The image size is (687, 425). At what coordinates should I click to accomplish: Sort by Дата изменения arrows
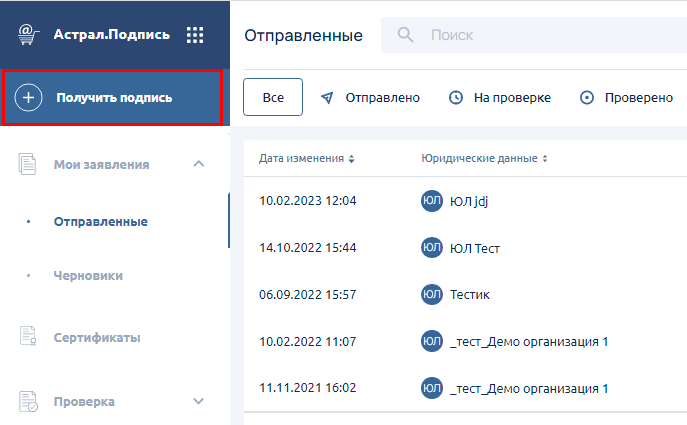click(351, 159)
